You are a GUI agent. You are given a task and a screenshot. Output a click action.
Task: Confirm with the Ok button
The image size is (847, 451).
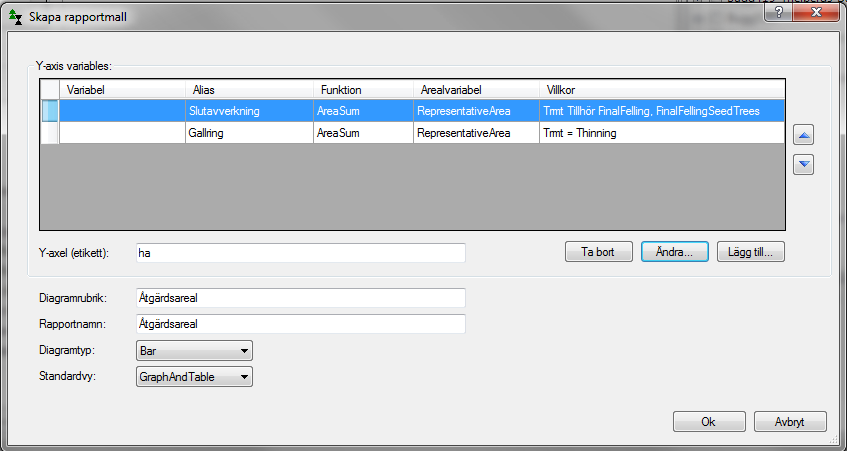point(708,421)
